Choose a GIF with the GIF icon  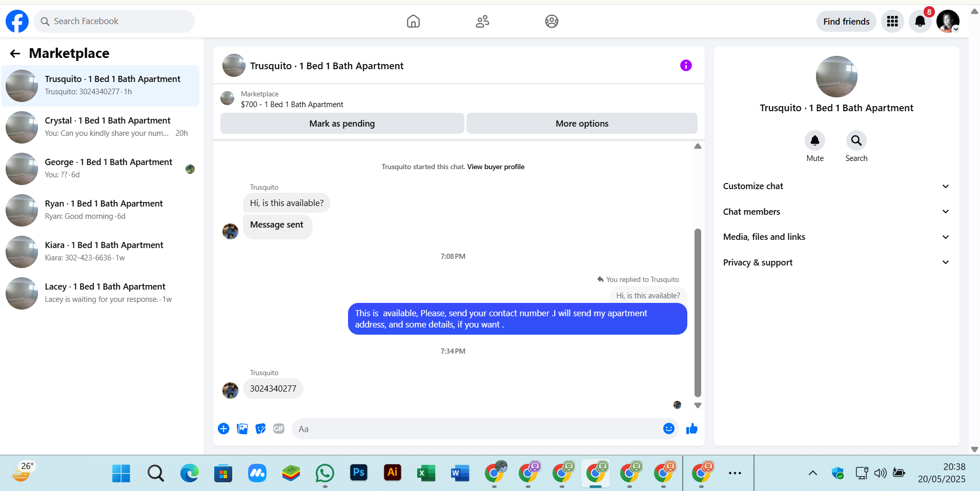coord(279,428)
